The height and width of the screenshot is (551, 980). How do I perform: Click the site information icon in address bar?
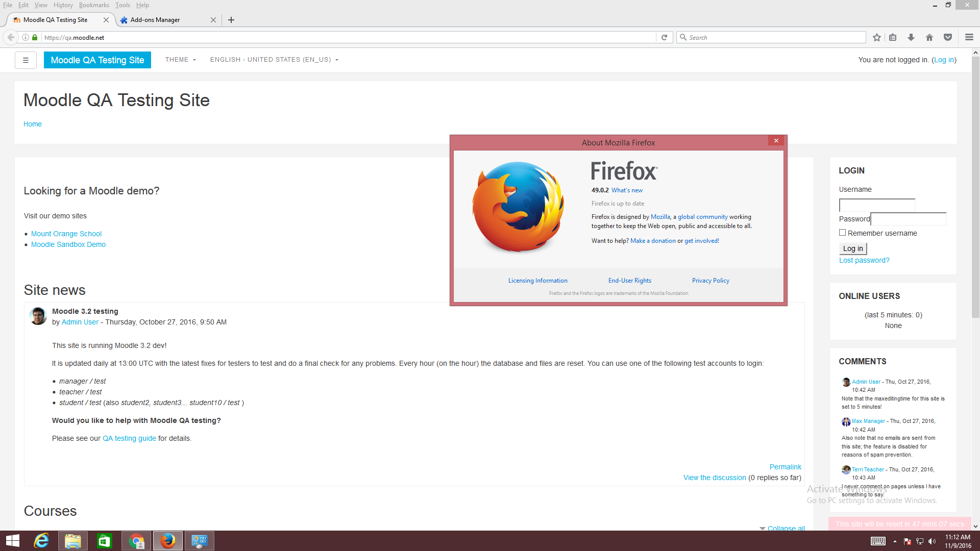[26, 37]
